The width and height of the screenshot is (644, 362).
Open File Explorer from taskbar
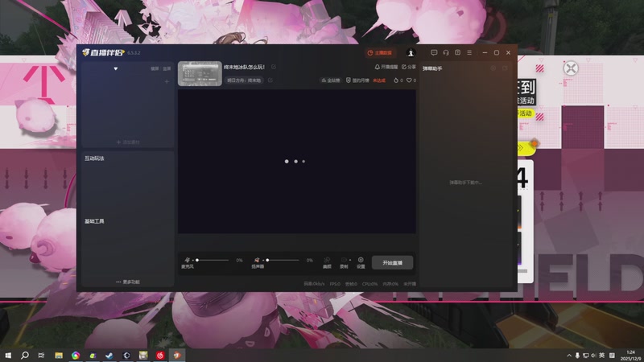[x=59, y=356]
